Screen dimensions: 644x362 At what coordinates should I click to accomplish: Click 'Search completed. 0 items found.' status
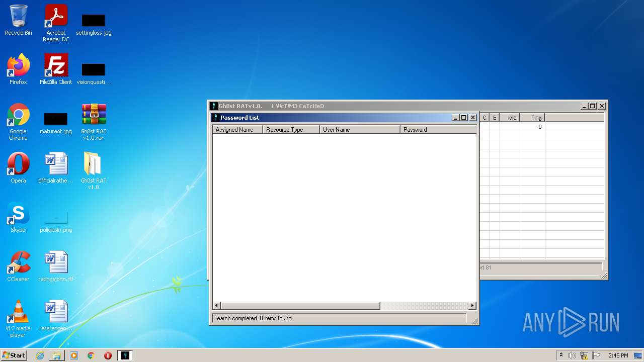coord(253,318)
